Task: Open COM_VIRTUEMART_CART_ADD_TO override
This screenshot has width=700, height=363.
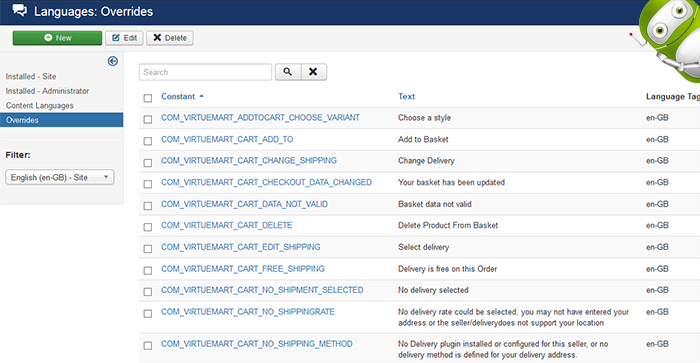Action: coord(227,139)
